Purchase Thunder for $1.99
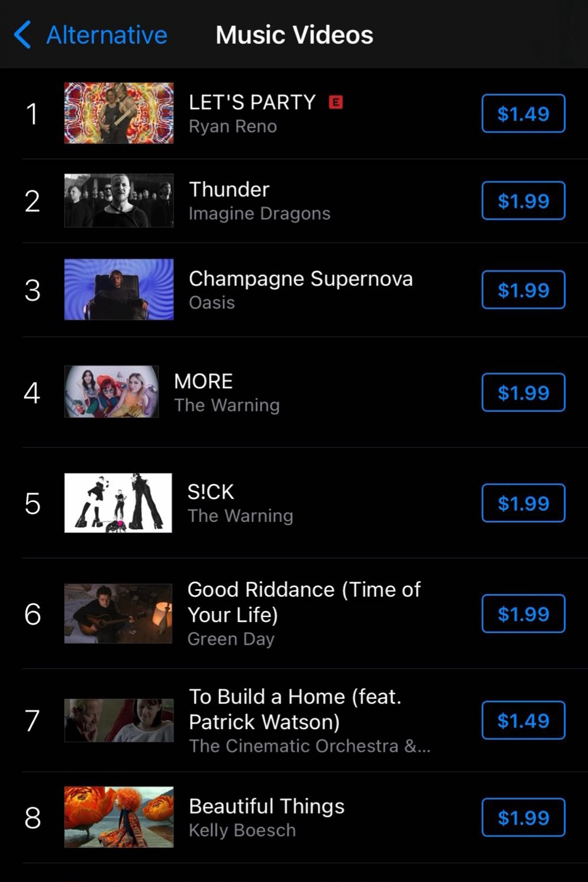Viewport: 588px width, 882px height. click(523, 201)
